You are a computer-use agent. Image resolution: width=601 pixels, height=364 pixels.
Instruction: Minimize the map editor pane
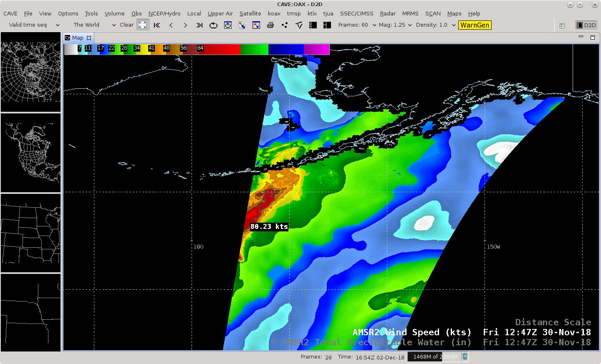pos(581,37)
